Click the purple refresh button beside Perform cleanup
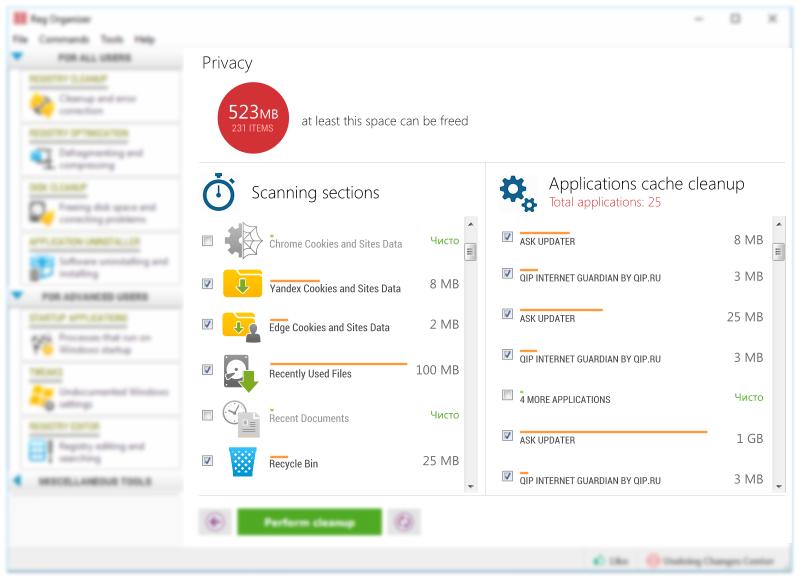Screen dimensions: 800x580 404,522
